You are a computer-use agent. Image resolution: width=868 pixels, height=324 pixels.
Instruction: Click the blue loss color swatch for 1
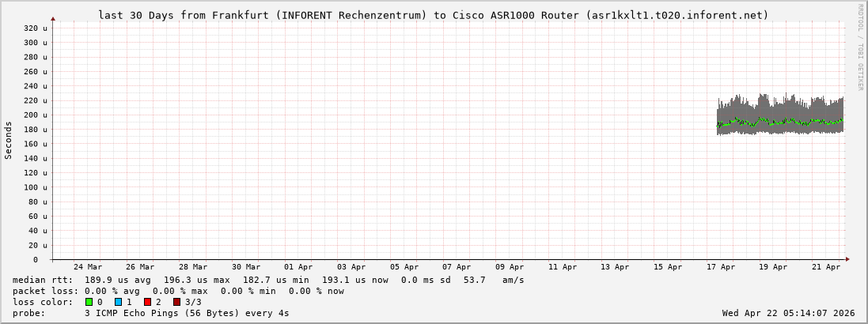pos(118,302)
